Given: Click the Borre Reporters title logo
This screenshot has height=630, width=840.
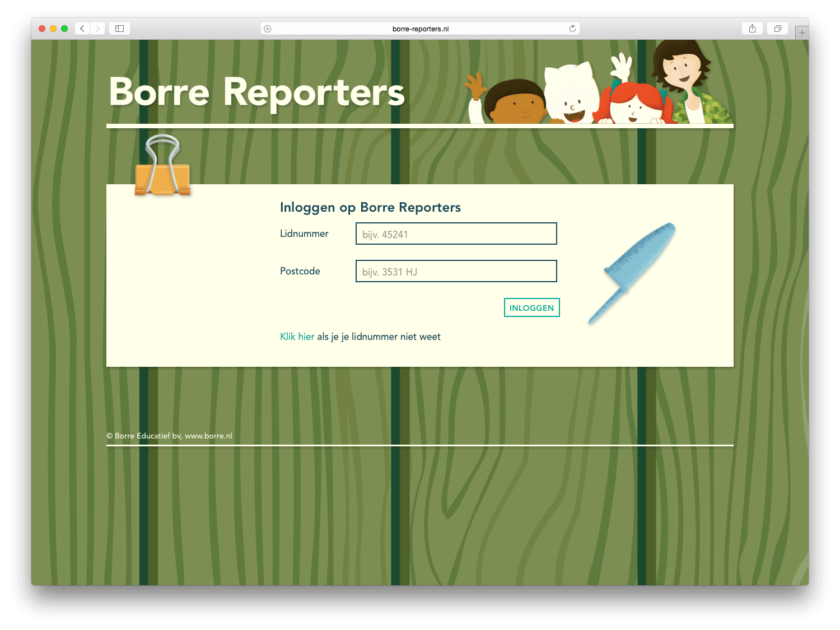Looking at the screenshot, I should tap(256, 92).
